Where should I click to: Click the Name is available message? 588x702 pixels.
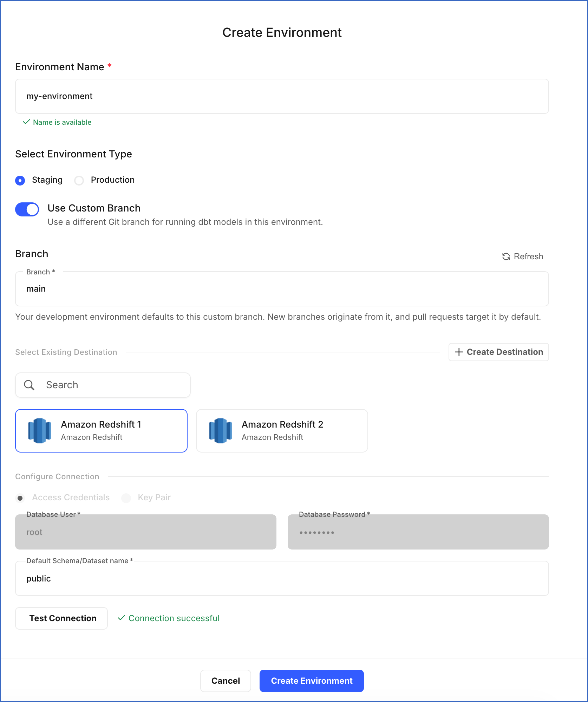tap(62, 122)
